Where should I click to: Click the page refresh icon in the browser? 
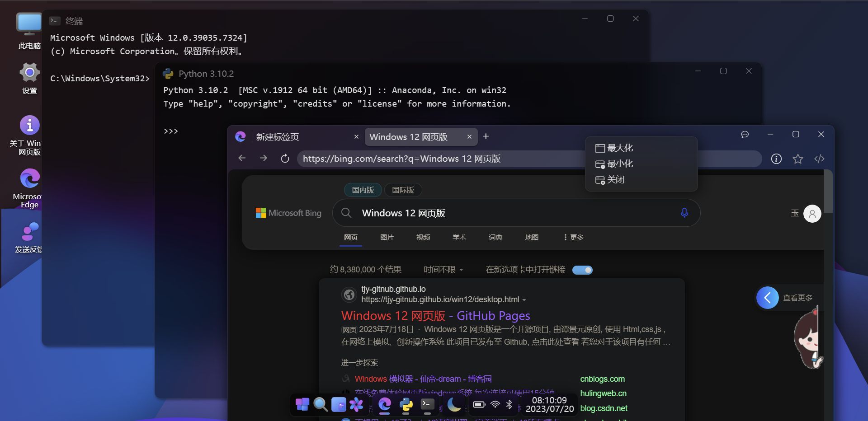(x=285, y=159)
